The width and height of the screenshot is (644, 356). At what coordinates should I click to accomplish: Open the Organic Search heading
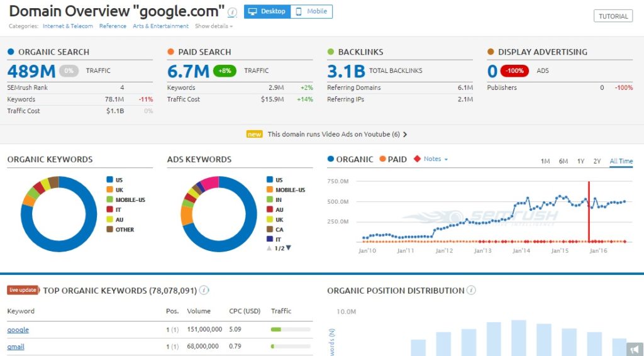click(54, 52)
